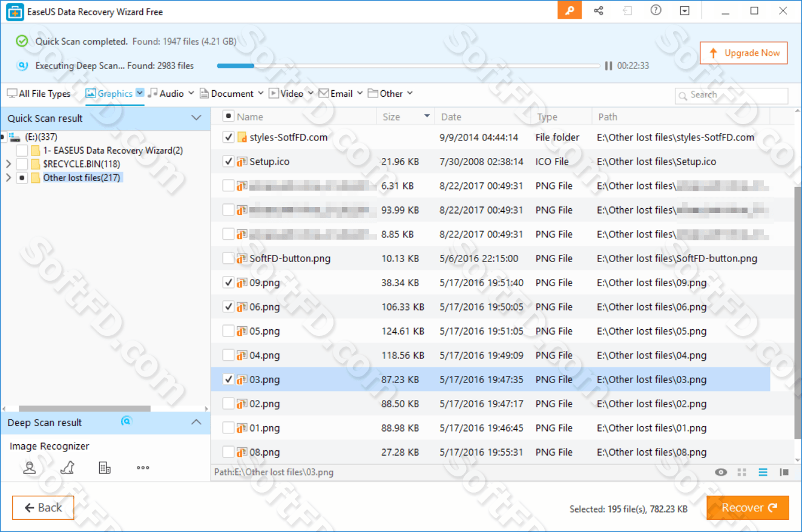
Task: Sort by the Date column header
Action: pos(451,117)
